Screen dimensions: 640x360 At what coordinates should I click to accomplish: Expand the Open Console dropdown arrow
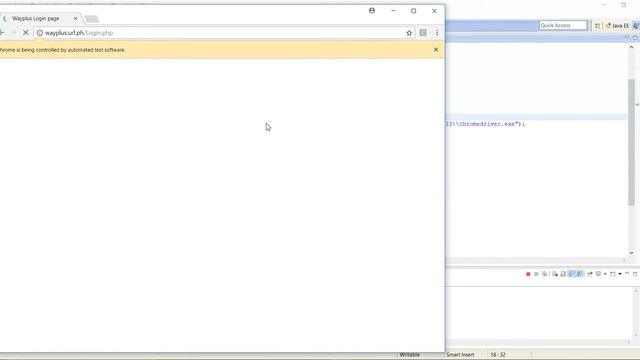click(620, 274)
